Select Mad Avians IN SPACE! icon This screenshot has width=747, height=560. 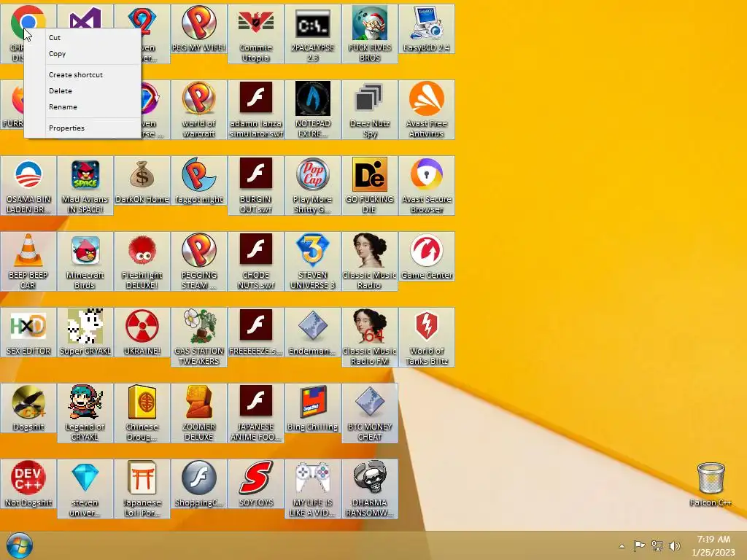point(85,185)
